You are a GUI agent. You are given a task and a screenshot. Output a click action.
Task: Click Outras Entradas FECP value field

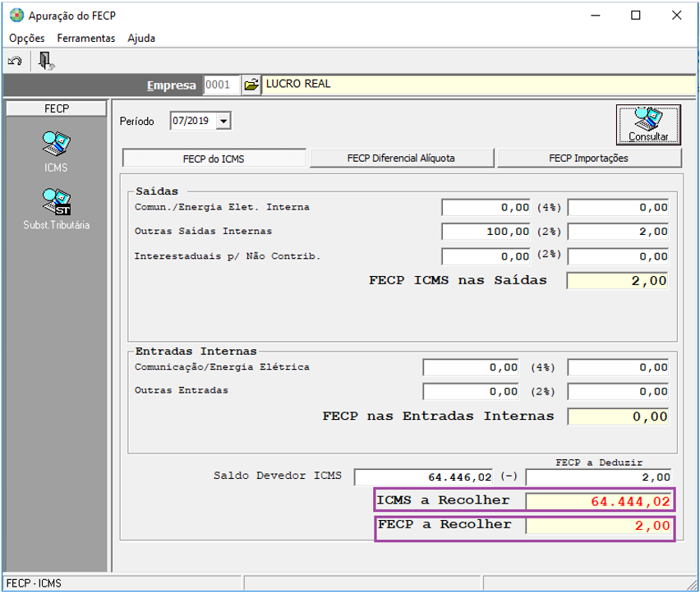(x=618, y=392)
